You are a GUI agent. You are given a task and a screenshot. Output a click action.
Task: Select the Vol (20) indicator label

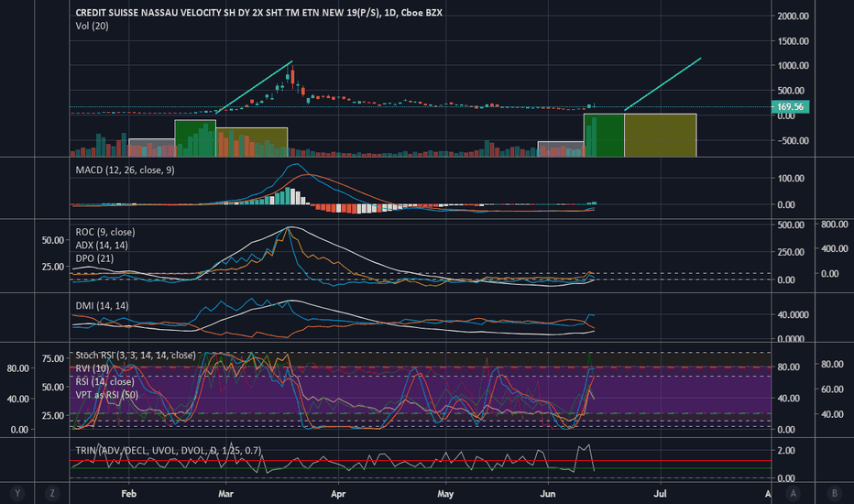pyautogui.click(x=92, y=27)
